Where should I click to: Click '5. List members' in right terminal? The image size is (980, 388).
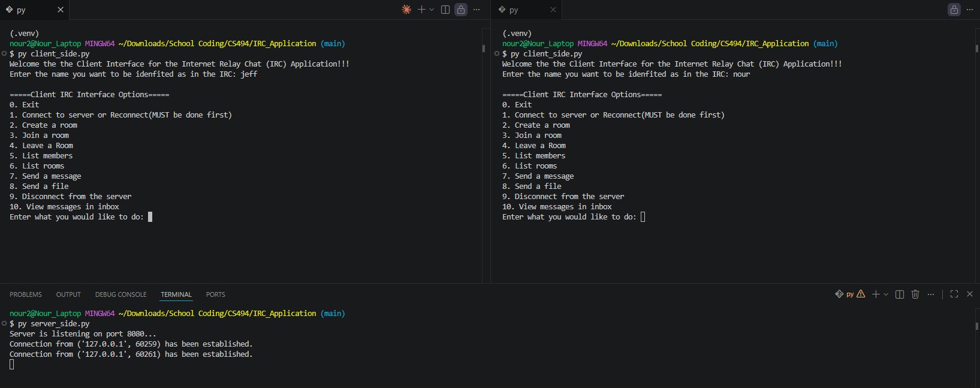(533, 156)
